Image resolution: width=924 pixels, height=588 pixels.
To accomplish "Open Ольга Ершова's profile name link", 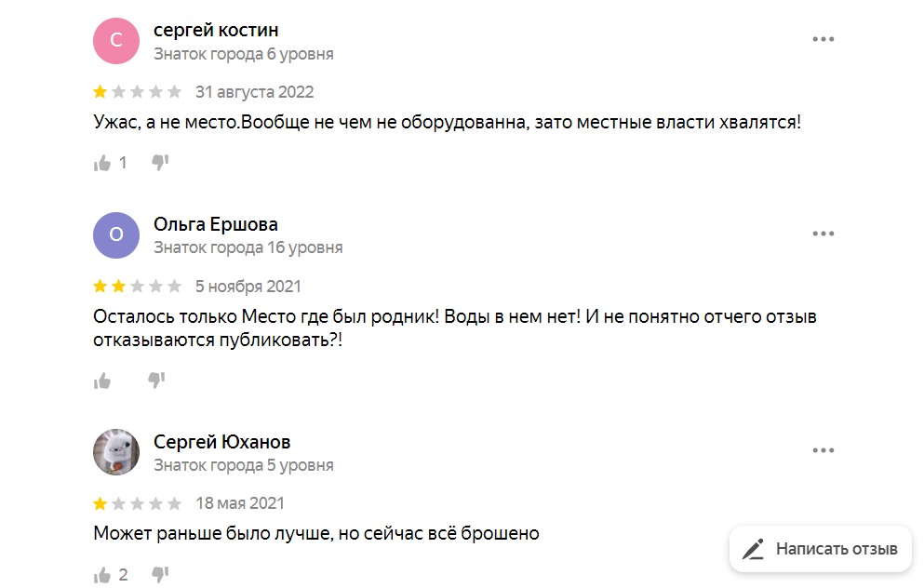I will (216, 224).
